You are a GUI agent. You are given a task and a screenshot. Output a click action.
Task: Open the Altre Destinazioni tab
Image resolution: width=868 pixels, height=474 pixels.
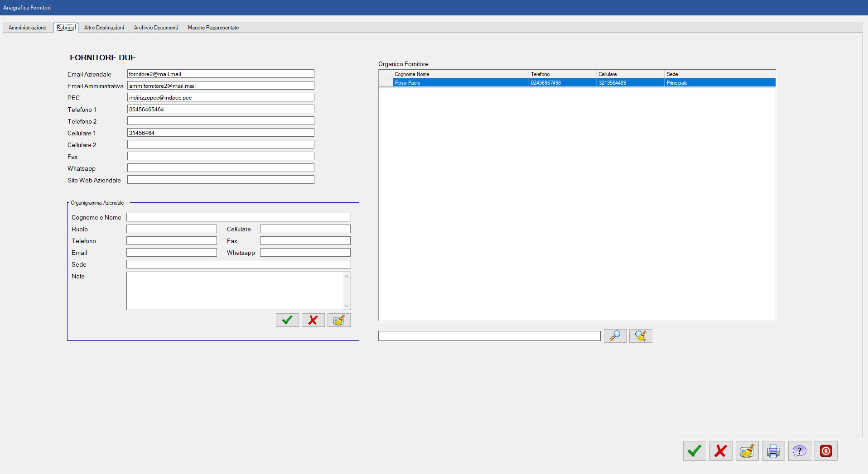(104, 28)
